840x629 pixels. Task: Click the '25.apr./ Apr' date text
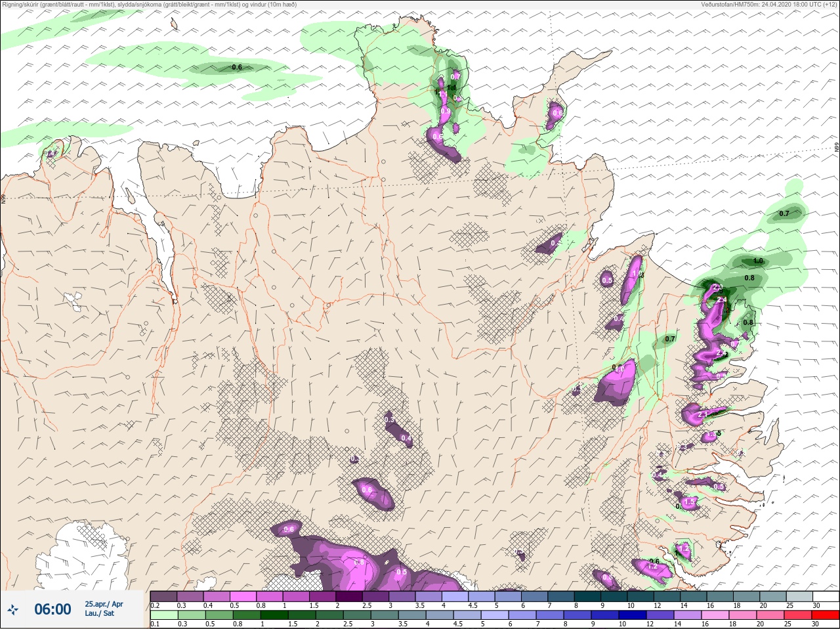pyautogui.click(x=104, y=604)
